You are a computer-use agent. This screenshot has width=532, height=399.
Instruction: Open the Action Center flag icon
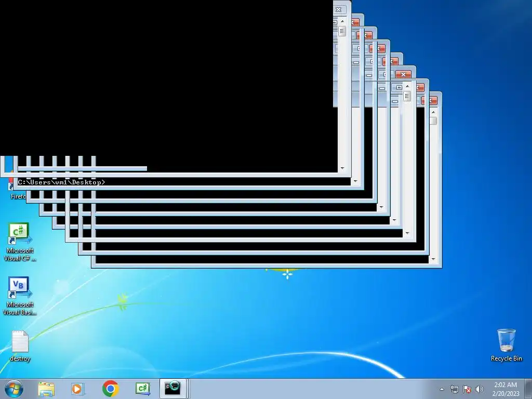point(467,389)
